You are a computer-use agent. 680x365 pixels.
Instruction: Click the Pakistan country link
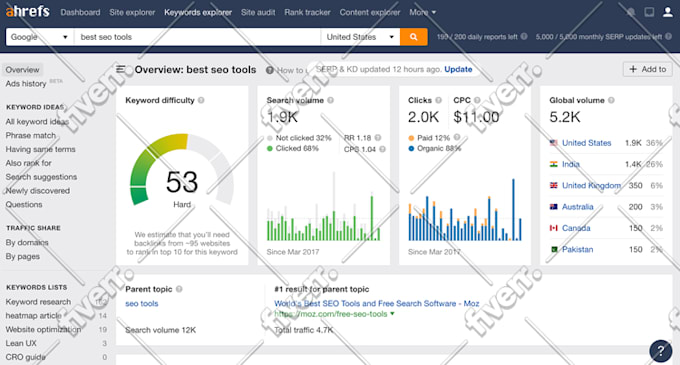577,249
